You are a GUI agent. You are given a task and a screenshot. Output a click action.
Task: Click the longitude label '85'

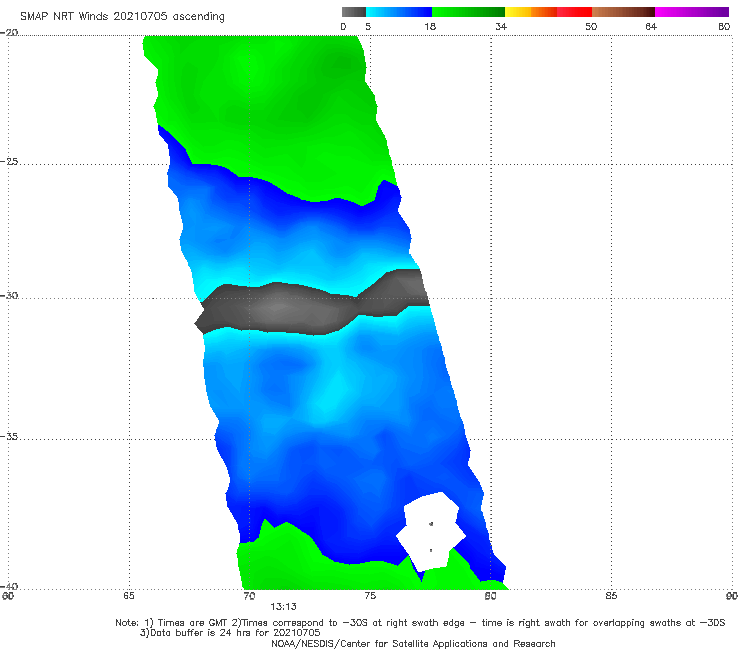tap(611, 596)
